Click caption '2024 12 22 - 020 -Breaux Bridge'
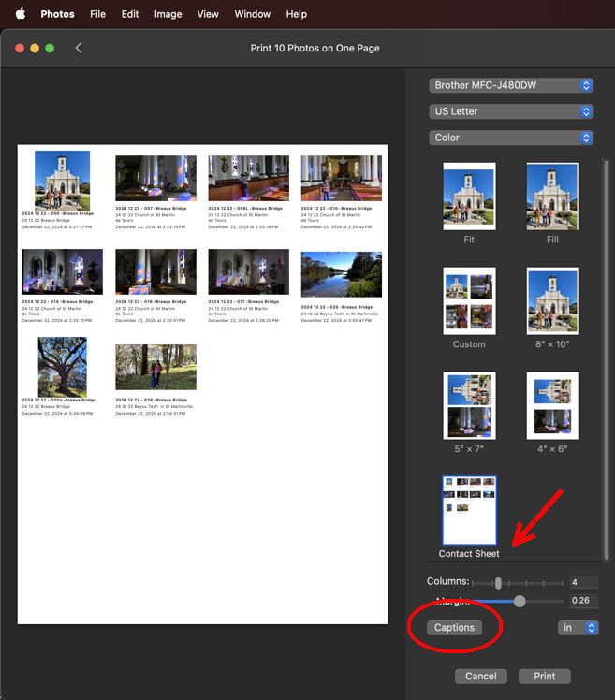The height and width of the screenshot is (700, 615). pos(337,307)
